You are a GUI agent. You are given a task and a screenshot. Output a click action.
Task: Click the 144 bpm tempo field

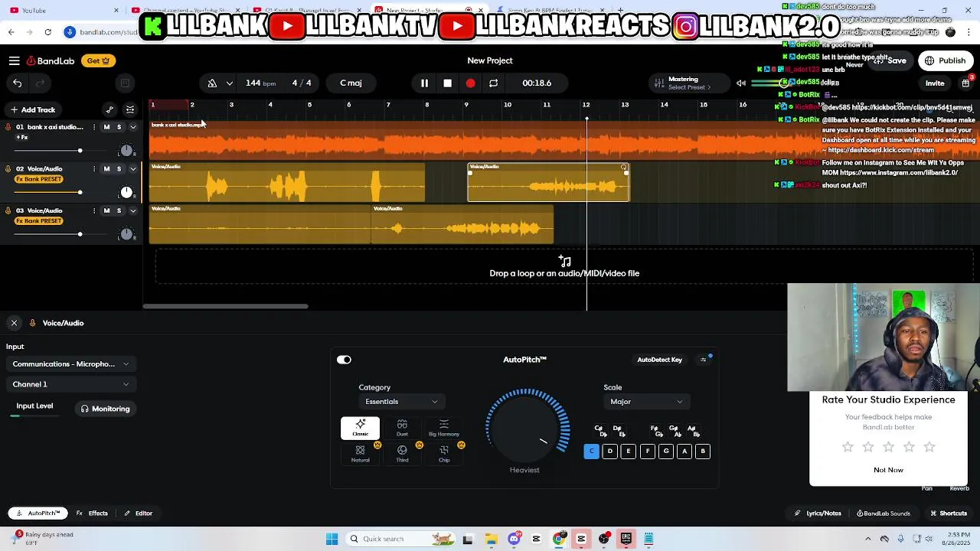pyautogui.click(x=260, y=83)
